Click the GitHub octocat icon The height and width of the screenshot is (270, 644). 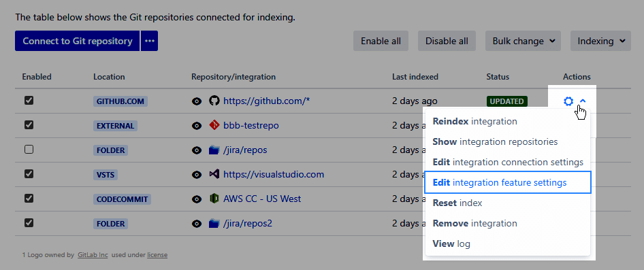(214, 101)
